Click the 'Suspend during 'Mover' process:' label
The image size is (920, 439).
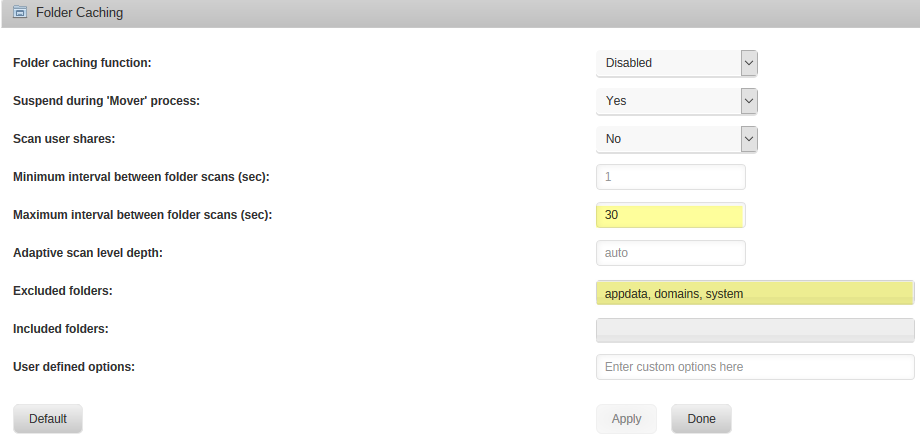click(106, 101)
